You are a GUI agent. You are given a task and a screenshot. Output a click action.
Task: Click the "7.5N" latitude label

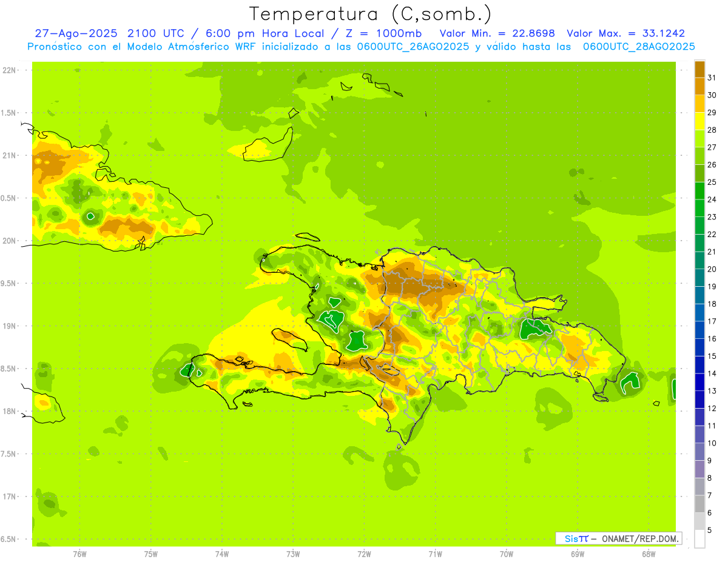click(8, 454)
